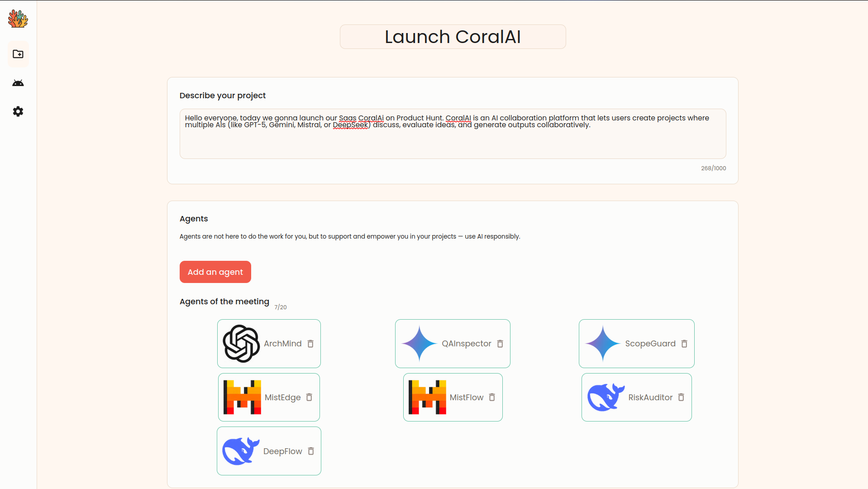
Task: Remove QAInspector with its trash icon
Action: pyautogui.click(x=500, y=344)
